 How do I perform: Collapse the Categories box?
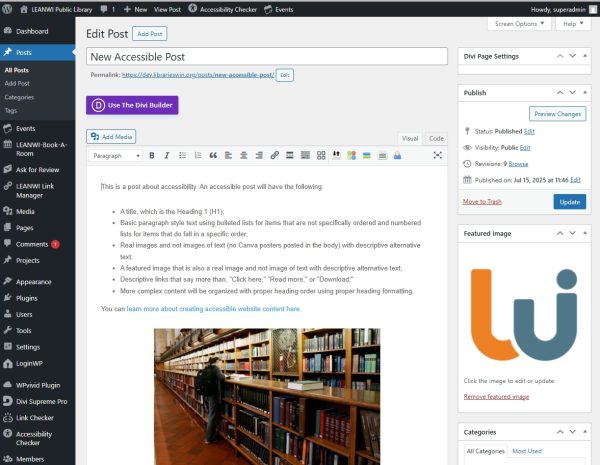585,432
